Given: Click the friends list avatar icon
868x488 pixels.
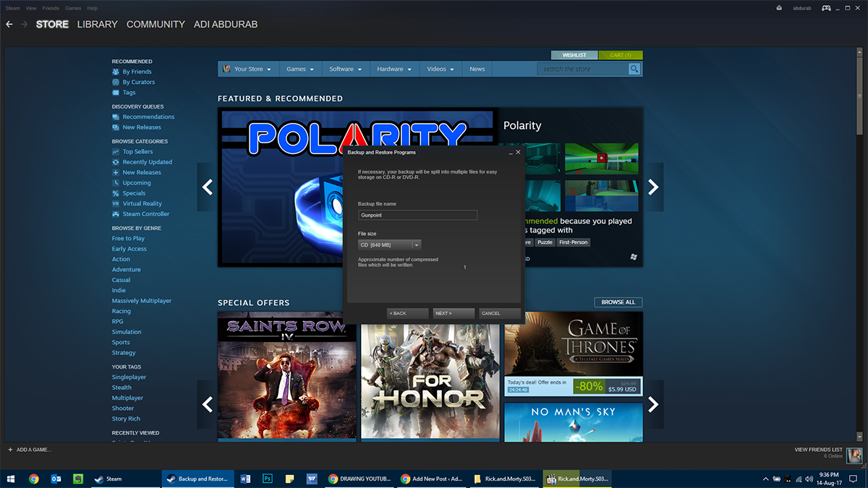Looking at the screenshot, I should [855, 455].
